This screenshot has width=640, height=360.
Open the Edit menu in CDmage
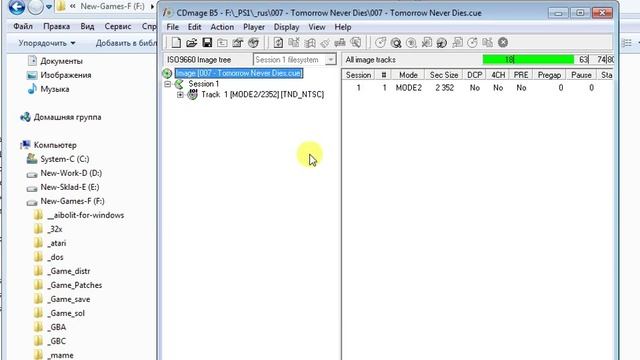click(x=194, y=27)
